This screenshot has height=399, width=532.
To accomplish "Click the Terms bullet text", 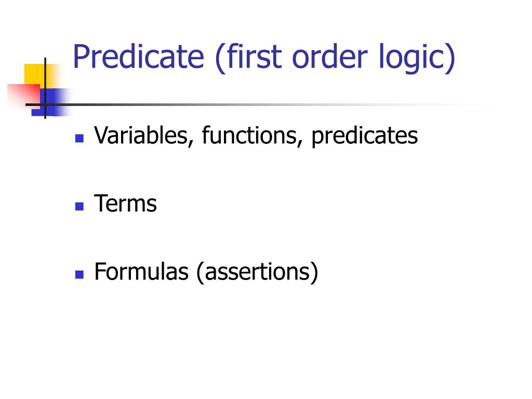I will point(125,204).
